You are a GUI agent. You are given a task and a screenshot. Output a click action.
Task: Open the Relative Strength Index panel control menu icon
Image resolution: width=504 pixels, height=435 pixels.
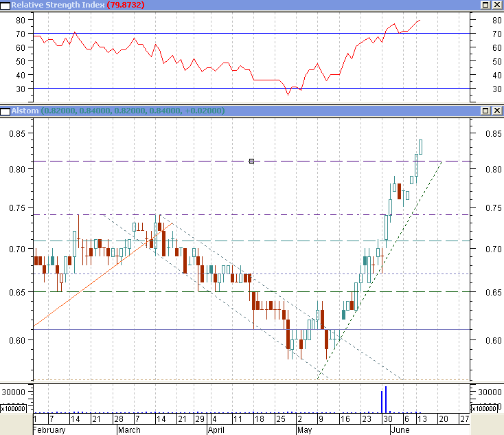click(x=5, y=5)
